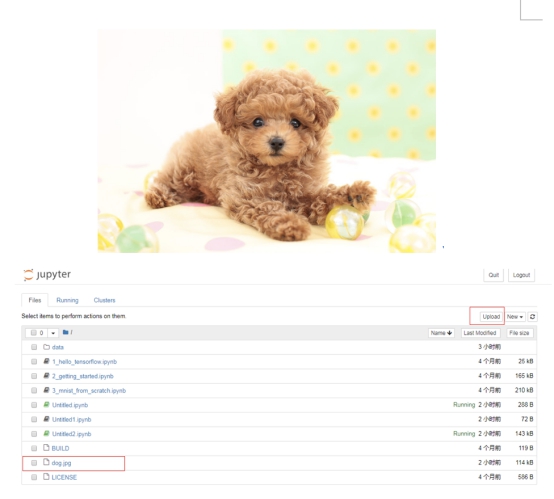Expand the selection dropdown arrow next to 0
554x499 pixels.
(53, 333)
